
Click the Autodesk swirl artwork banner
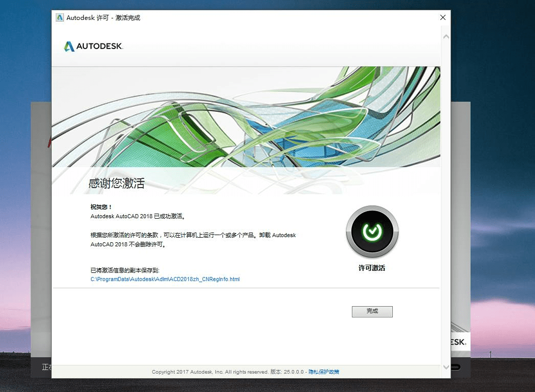coord(246,117)
